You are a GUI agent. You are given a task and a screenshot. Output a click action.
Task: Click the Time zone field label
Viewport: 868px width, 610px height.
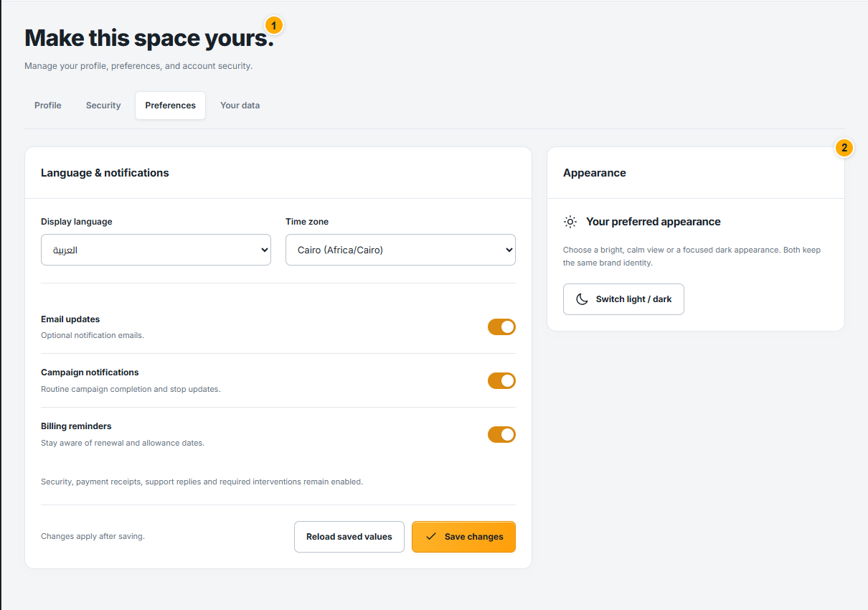[x=307, y=222]
